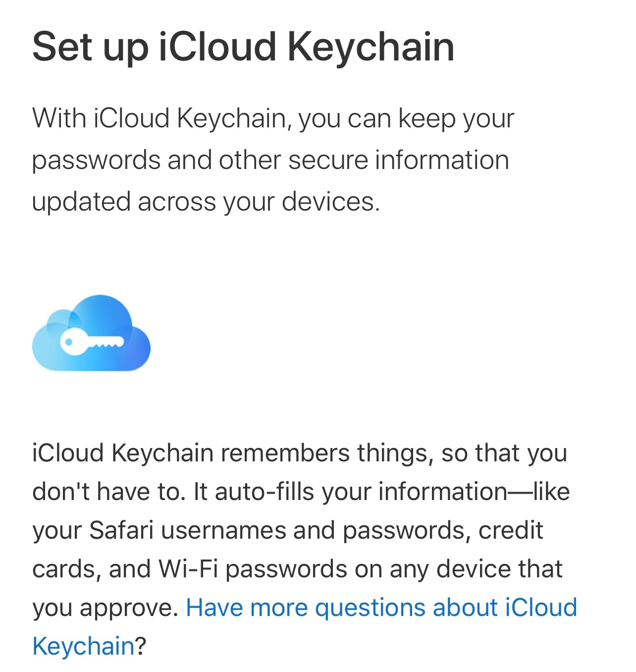The height and width of the screenshot is (672, 636).
Task: Click the word "Wi-Fi" in the paragraph
Action: pos(188,569)
